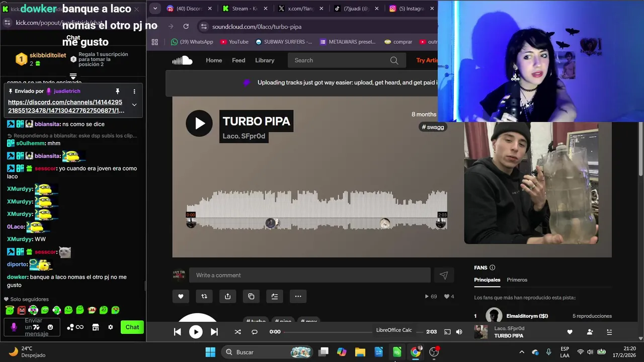Screen dimensions: 644x362
Task: Open the Library tab in SoundCloud
Action: click(265, 60)
